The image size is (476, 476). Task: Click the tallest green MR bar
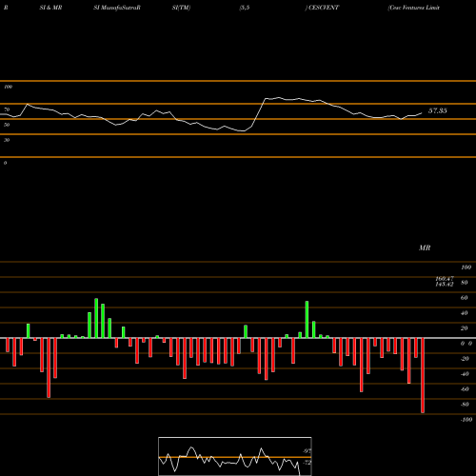coord(96,318)
